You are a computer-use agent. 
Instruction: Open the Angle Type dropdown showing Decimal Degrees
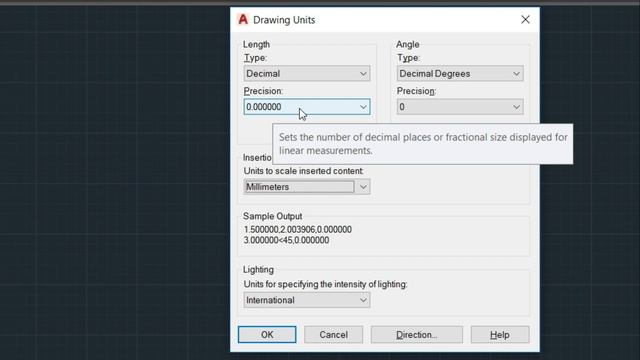coord(460,73)
